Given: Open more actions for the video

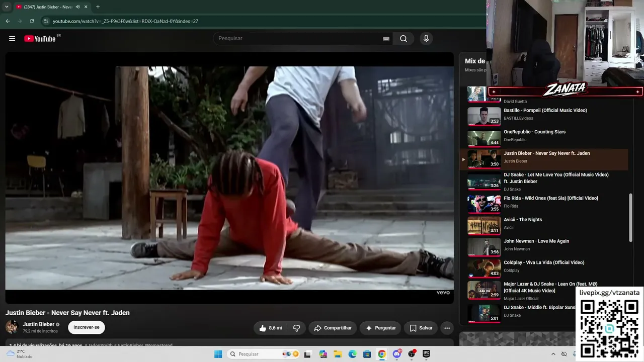Looking at the screenshot, I should [x=447, y=328].
